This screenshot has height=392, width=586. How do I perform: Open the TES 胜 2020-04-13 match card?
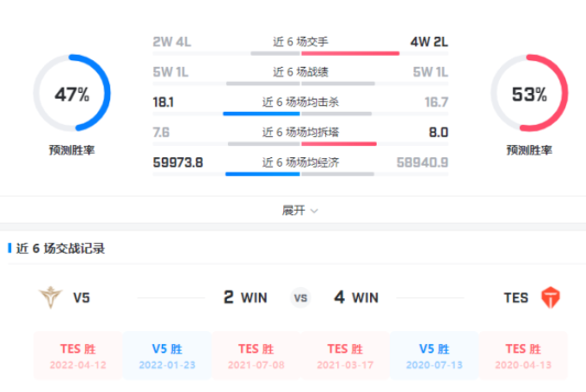[523, 355]
